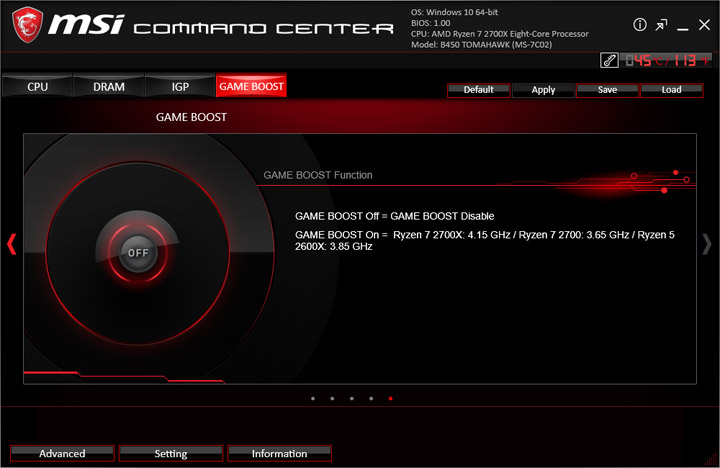Screen dimensions: 720x468
Task: Close the Command Center window
Action: pyautogui.click(x=704, y=25)
